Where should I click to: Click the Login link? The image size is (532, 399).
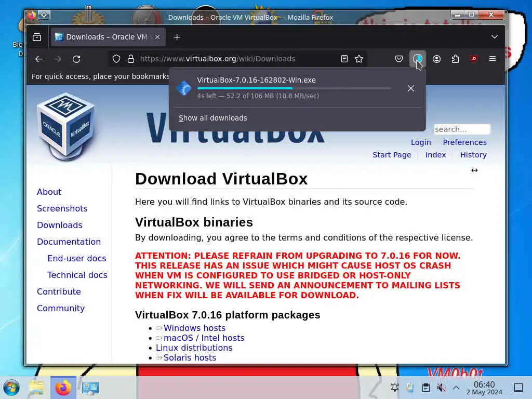tap(421, 142)
